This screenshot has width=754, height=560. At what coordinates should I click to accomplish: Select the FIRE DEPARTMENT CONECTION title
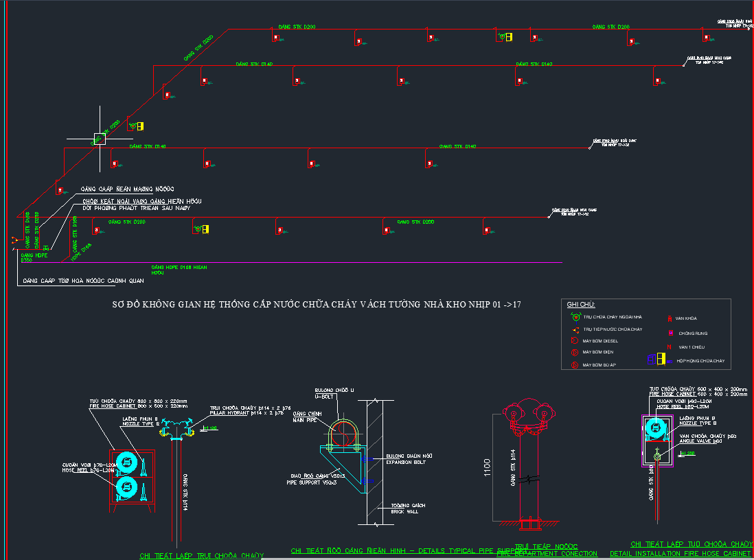coord(547,554)
